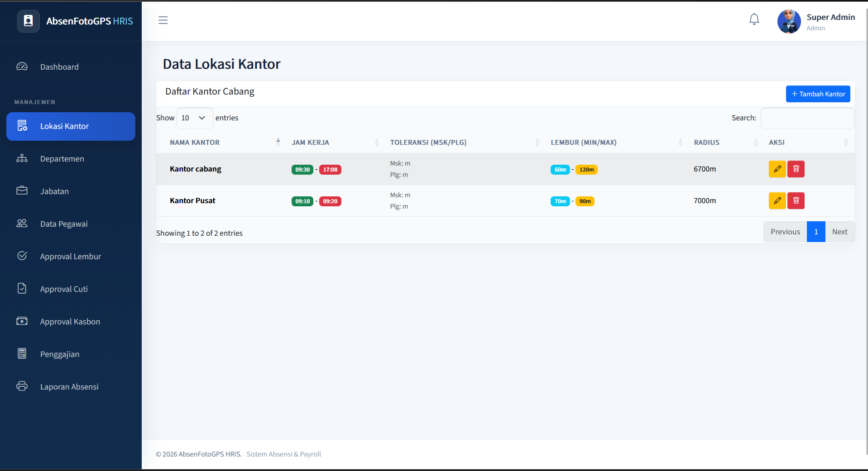Click the Super Admin profile name
Image resolution: width=868 pixels, height=471 pixels.
click(x=830, y=17)
